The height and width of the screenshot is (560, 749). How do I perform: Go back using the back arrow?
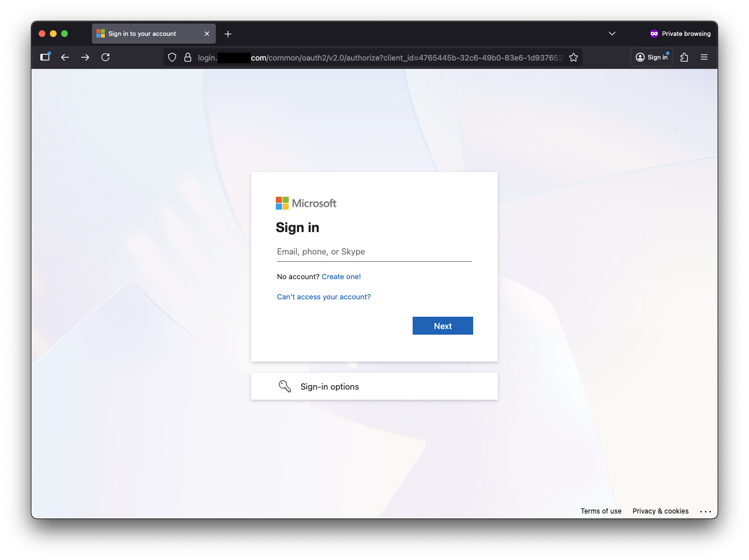tap(65, 57)
